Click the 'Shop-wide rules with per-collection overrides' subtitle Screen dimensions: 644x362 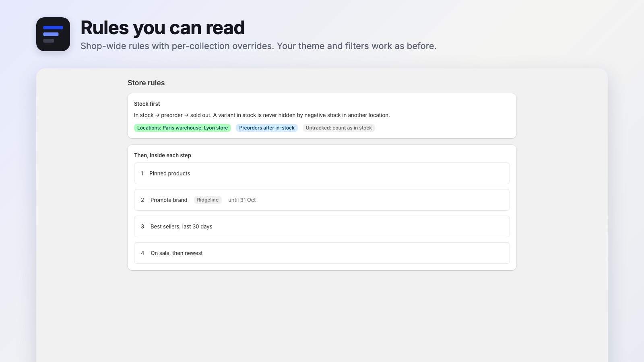coord(258,46)
